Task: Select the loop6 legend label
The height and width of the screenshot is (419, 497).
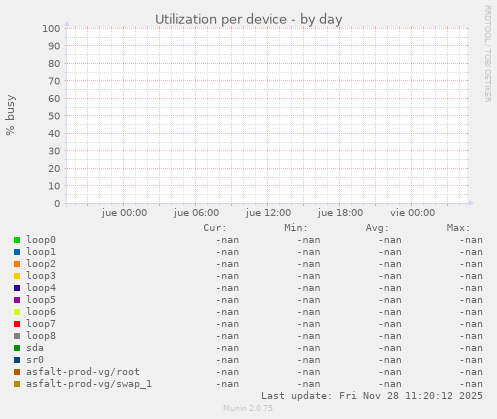Action: coord(41,312)
